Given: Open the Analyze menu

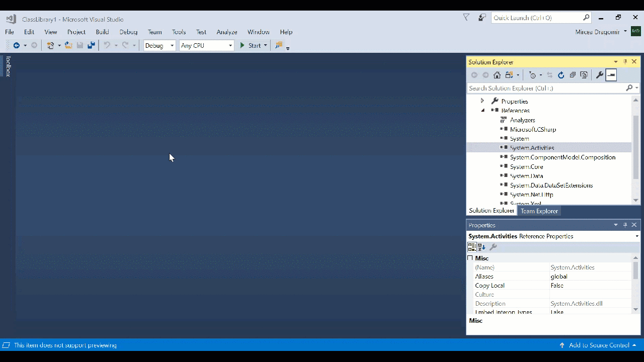Looking at the screenshot, I should pyautogui.click(x=227, y=32).
